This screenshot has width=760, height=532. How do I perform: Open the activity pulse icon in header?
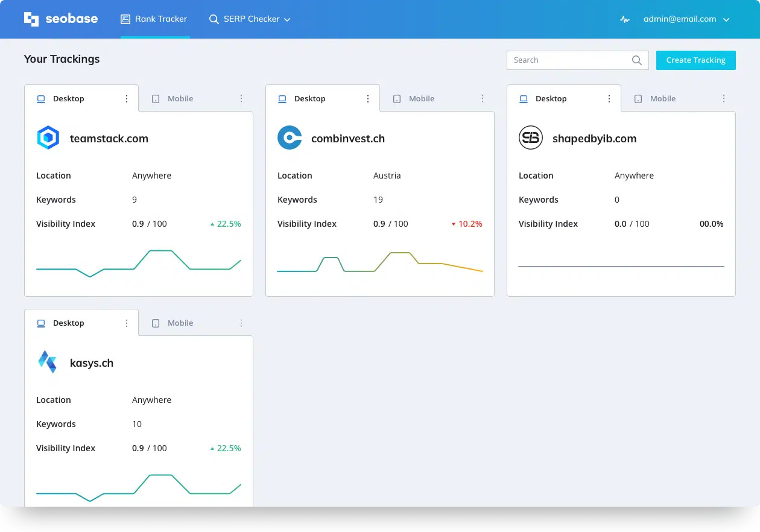[x=625, y=19]
